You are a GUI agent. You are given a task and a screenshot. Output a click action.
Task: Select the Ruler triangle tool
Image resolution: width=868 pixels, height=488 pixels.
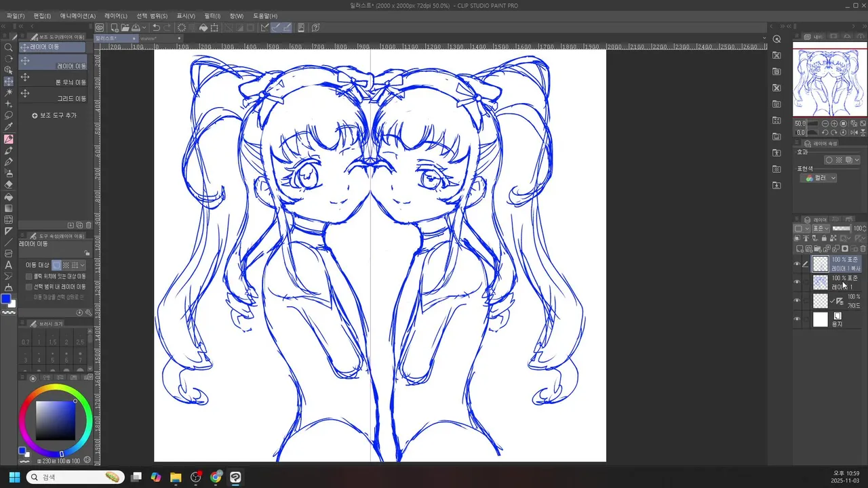[x=9, y=231]
